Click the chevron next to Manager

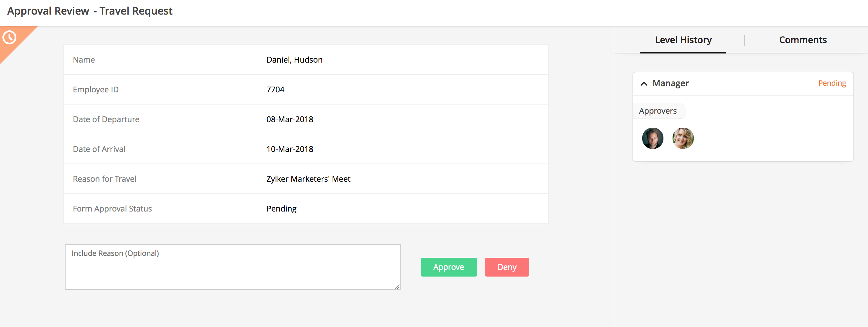pyautogui.click(x=644, y=83)
